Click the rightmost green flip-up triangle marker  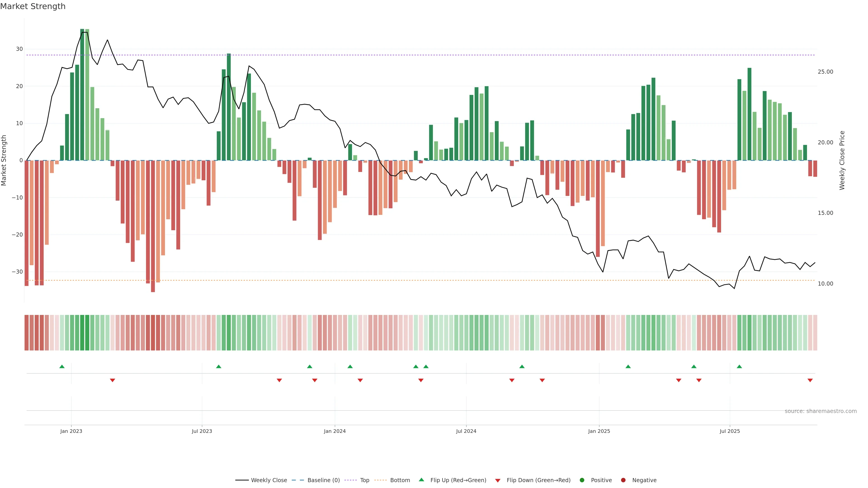click(x=739, y=366)
